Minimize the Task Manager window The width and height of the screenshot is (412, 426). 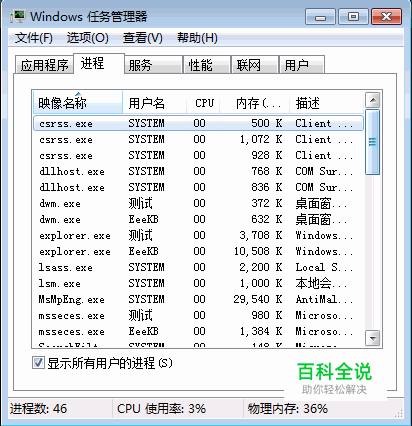tap(320, 17)
